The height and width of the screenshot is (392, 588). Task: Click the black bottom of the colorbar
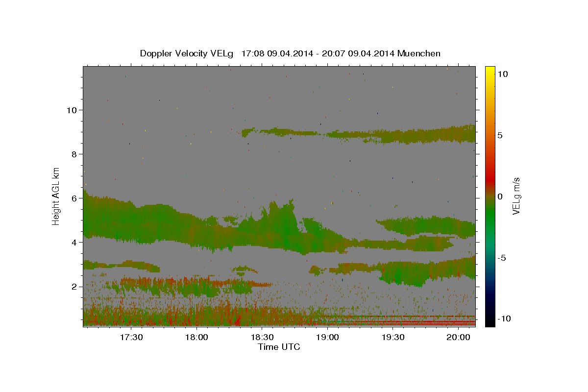[x=490, y=321]
